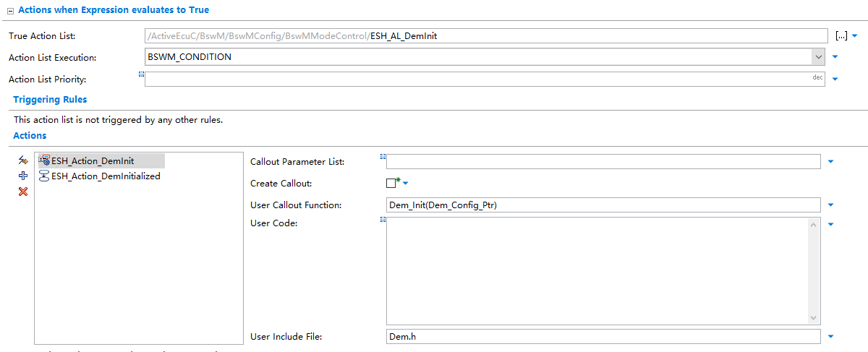Viewport: 868px width, 352px height.
Task: Select ESH_Action_DemInit in actions list
Action: 101,160
